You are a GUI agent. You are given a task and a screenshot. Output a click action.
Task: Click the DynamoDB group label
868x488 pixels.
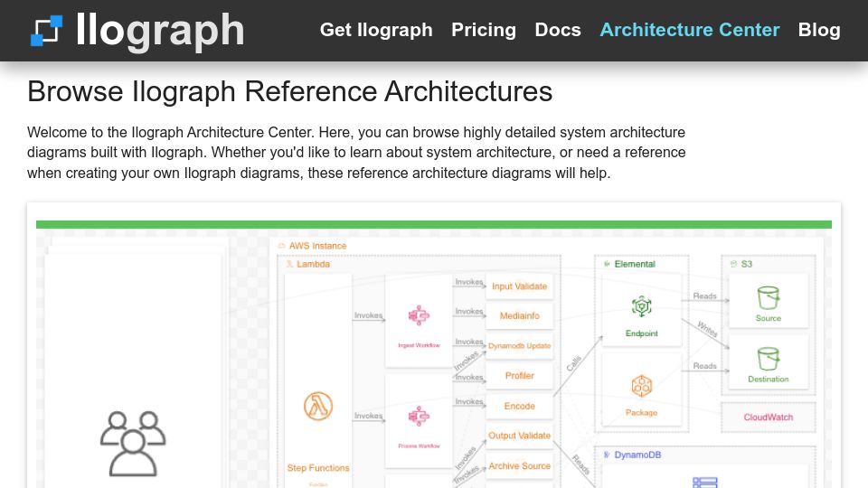637,455
